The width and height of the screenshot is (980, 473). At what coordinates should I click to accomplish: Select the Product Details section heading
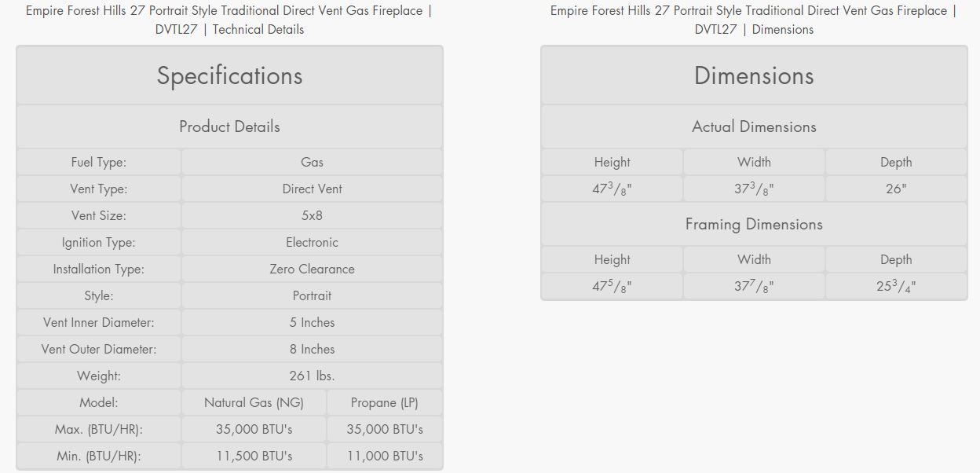pos(229,126)
